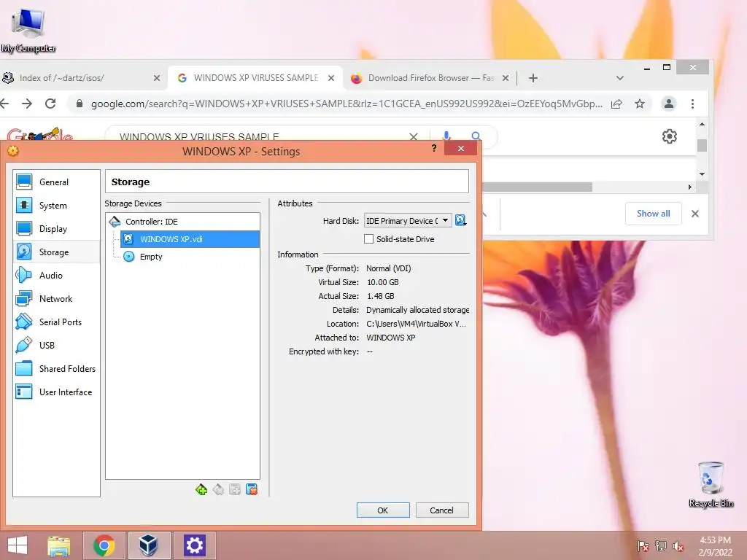
Task: Open the Audio settings category
Action: (x=56, y=275)
